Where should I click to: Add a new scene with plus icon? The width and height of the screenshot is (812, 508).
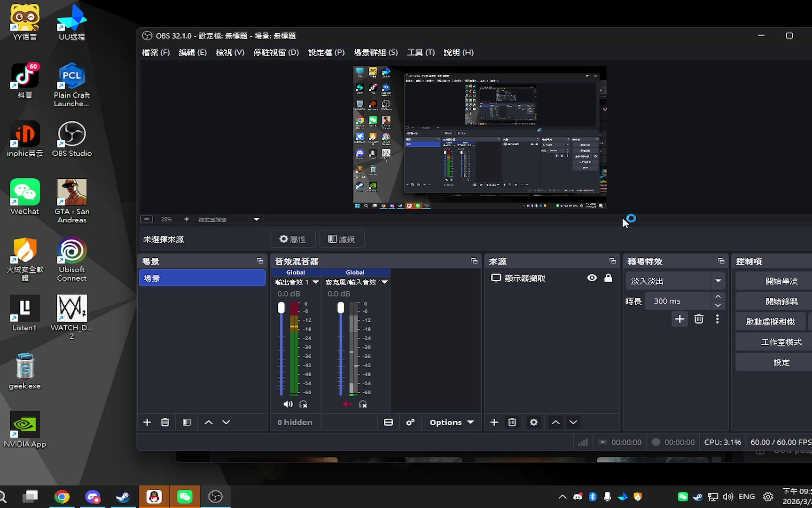[x=147, y=422]
